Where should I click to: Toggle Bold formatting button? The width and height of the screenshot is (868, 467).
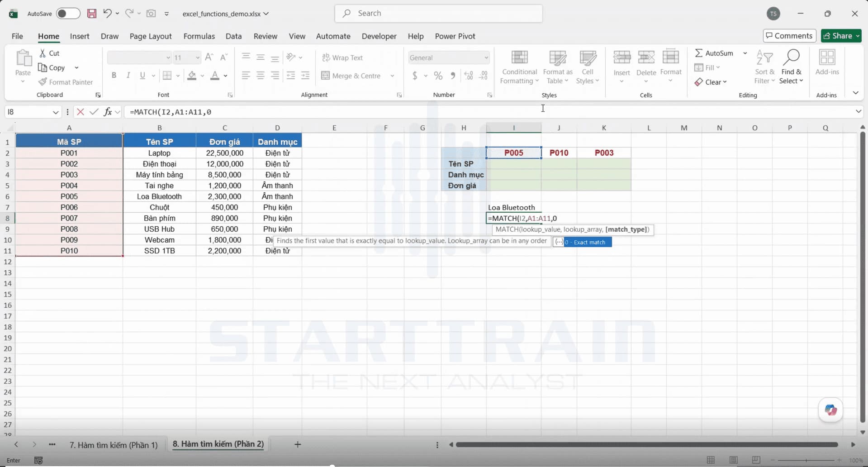tap(114, 76)
